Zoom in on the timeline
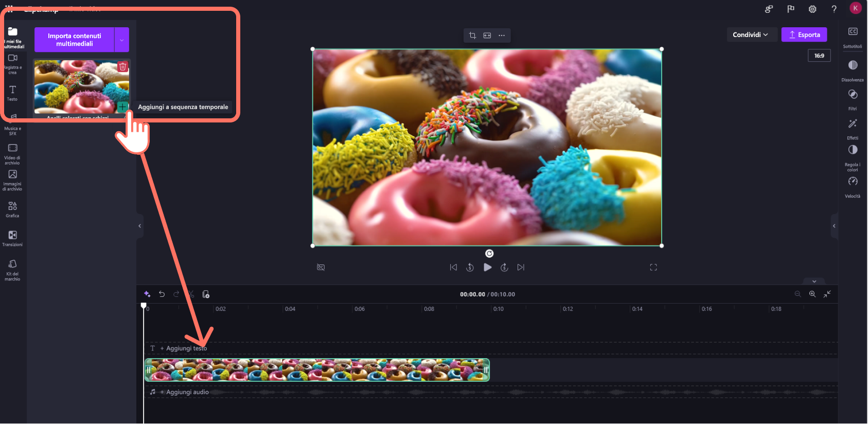 pos(812,294)
